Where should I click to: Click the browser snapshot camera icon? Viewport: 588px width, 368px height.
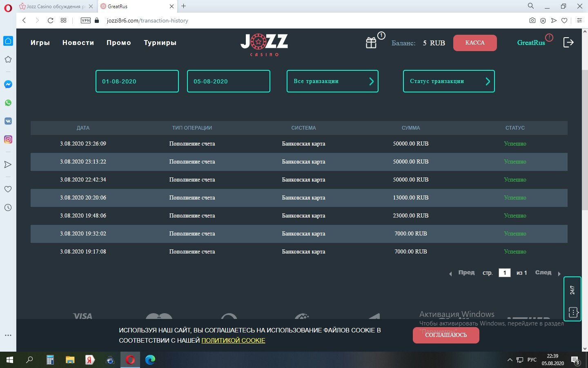[532, 20]
